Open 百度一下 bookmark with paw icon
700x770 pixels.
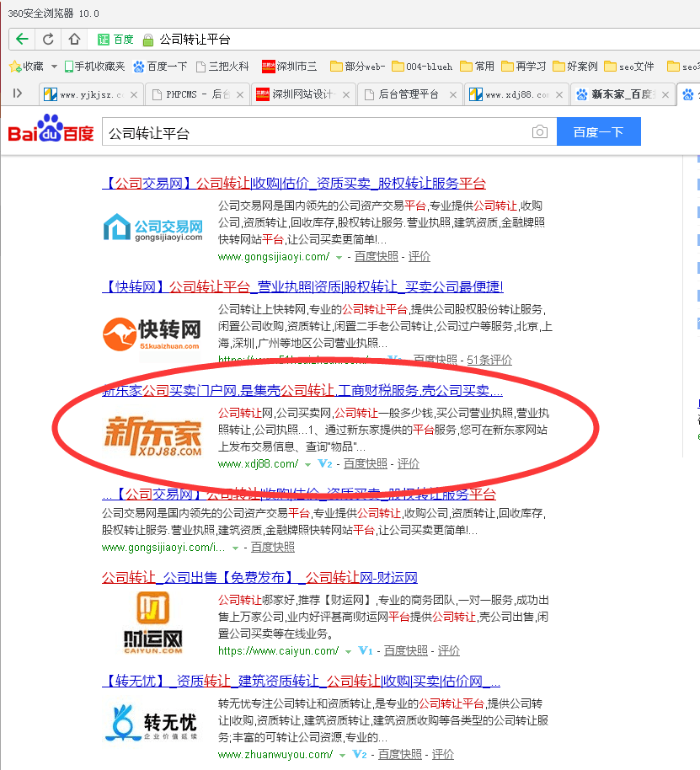pyautogui.click(x=160, y=67)
